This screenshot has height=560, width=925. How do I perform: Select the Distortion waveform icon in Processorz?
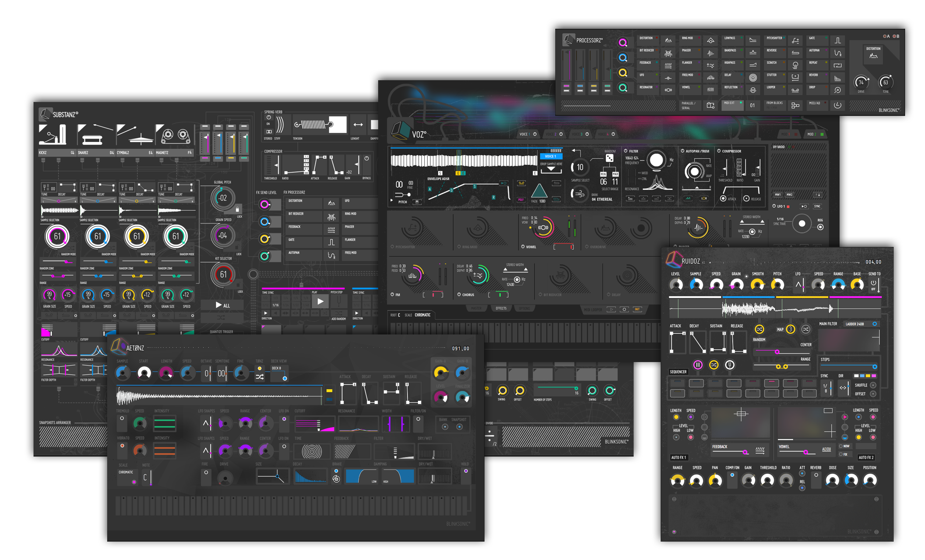[668, 40]
